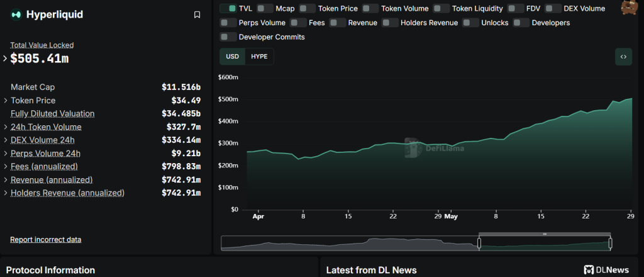Toggle the TVL chart switch

pos(228,8)
